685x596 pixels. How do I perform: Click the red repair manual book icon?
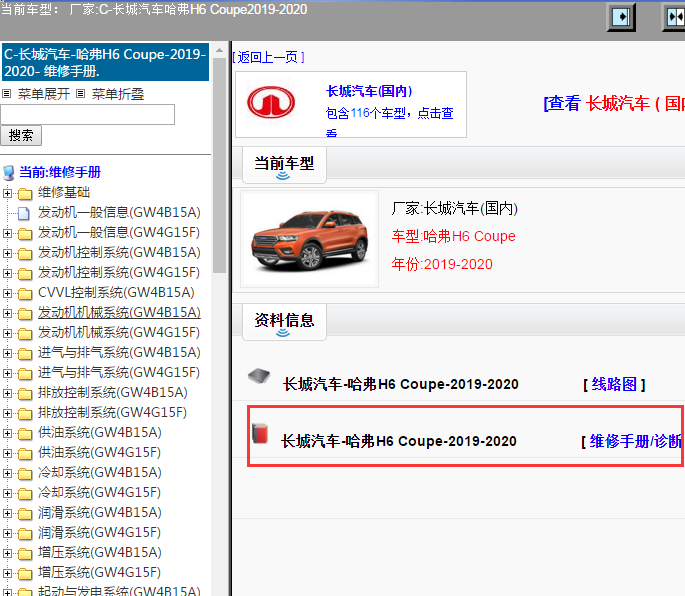pos(260,434)
